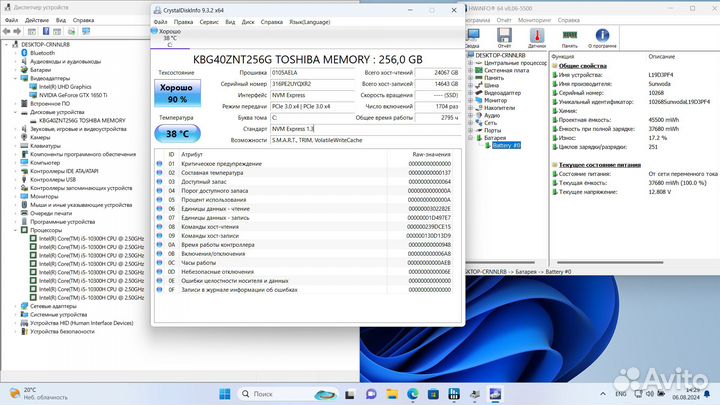
Task: Click Device Manager scan hardware monitor icon
Action: tap(86, 31)
